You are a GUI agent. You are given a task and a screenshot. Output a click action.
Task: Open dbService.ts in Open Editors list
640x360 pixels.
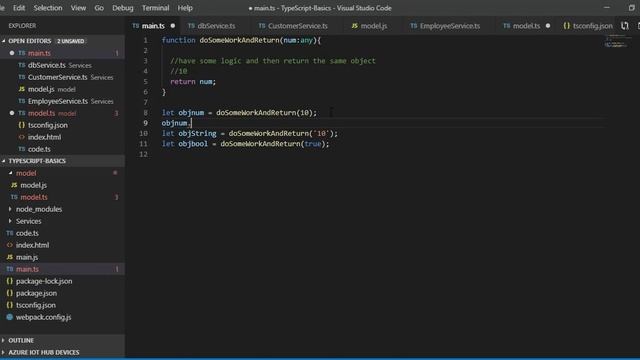62,65
